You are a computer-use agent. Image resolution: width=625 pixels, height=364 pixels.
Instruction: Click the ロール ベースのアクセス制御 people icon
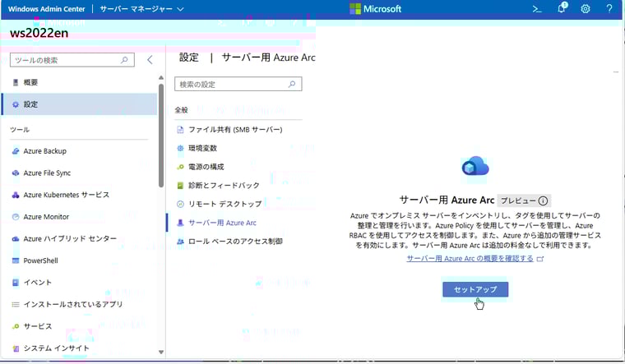coord(180,242)
